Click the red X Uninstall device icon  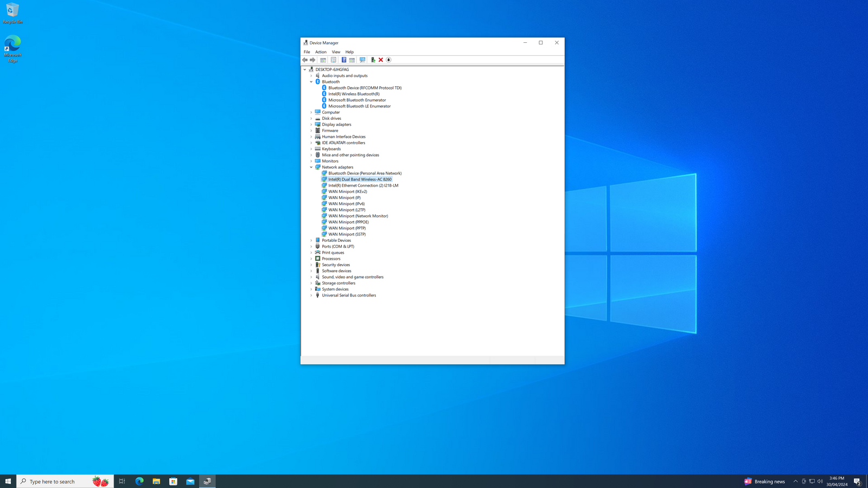[x=381, y=60]
